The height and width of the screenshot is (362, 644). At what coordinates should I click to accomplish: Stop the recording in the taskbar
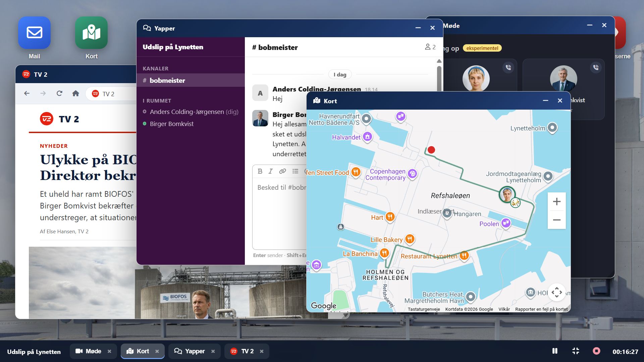point(596,351)
